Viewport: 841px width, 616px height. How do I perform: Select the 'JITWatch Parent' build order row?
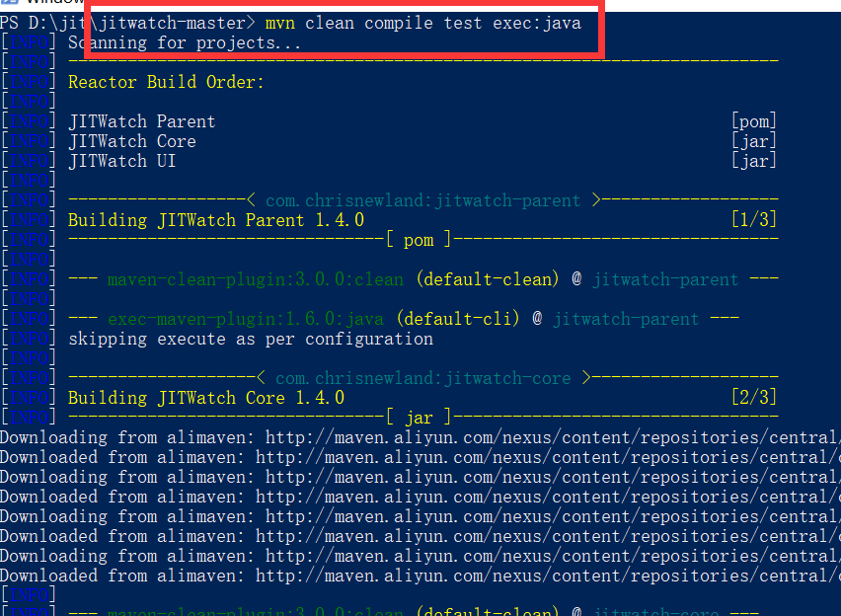pos(141,121)
